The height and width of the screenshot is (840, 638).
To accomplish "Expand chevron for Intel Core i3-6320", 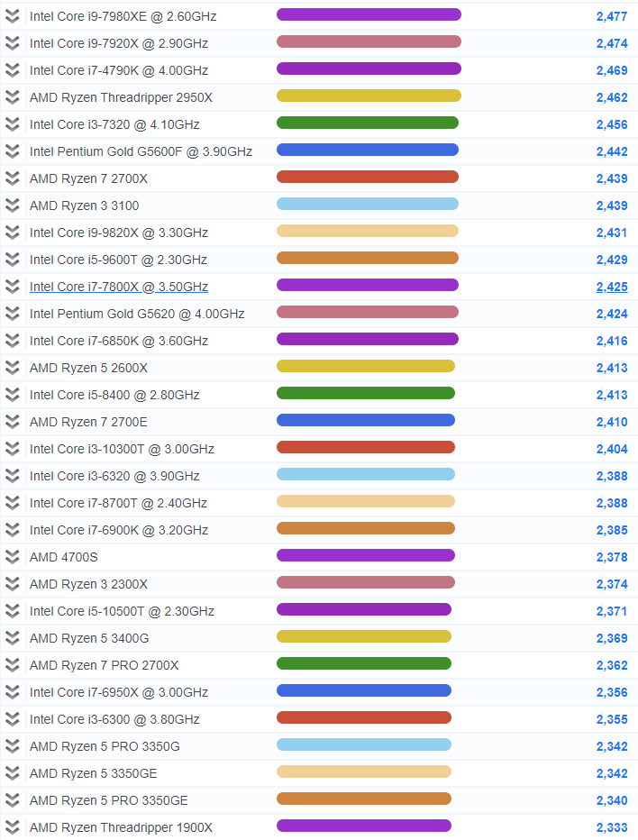I will pos(13,476).
